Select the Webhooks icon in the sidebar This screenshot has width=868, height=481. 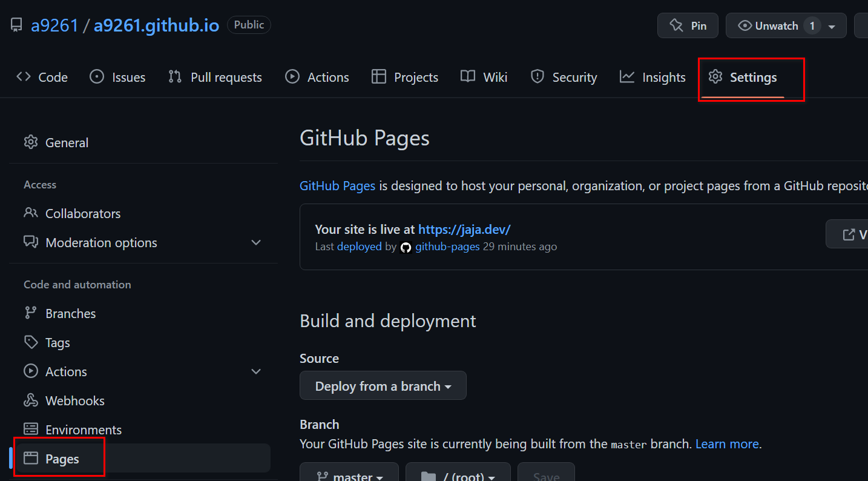pos(31,400)
